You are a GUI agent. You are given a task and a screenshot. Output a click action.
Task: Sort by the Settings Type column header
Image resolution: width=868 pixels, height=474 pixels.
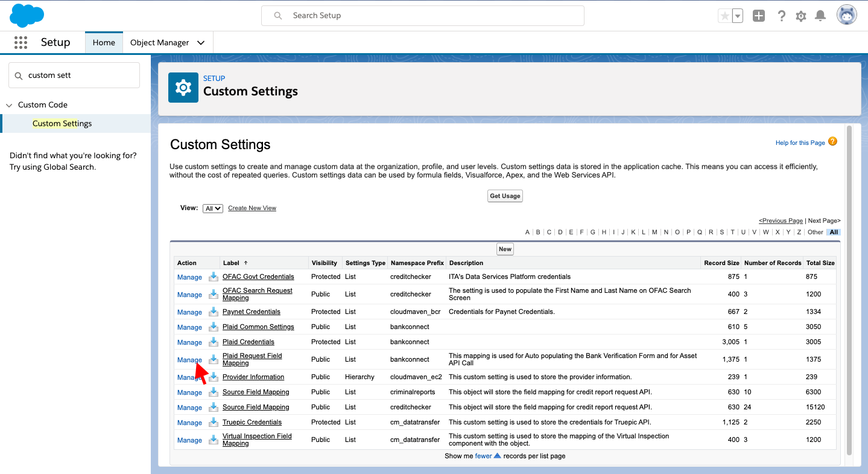coord(366,263)
